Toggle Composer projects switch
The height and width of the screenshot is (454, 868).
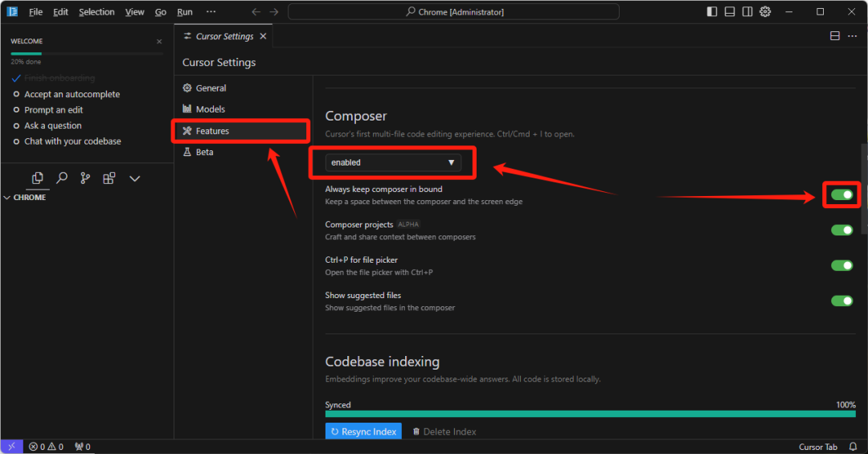pyautogui.click(x=841, y=231)
